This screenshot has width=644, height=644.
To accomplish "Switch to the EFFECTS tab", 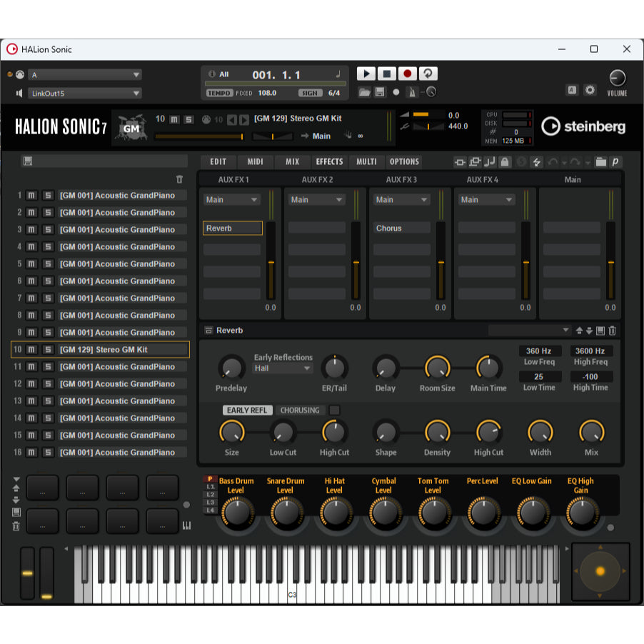I will tap(329, 161).
